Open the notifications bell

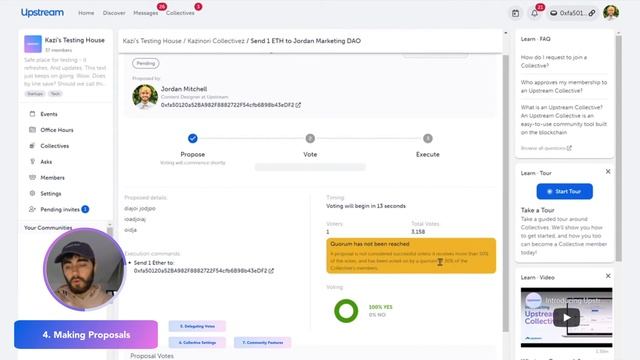pos(534,13)
